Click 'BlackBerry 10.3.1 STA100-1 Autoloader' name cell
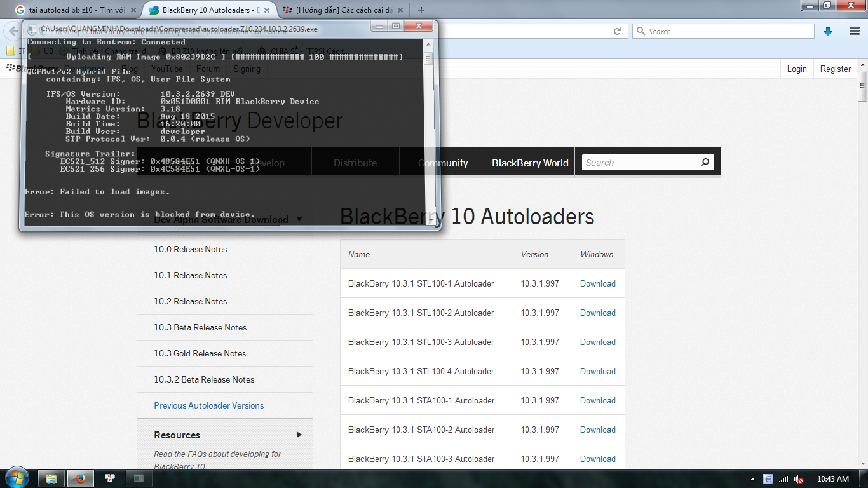Screen dimensions: 868x488 click(x=421, y=400)
